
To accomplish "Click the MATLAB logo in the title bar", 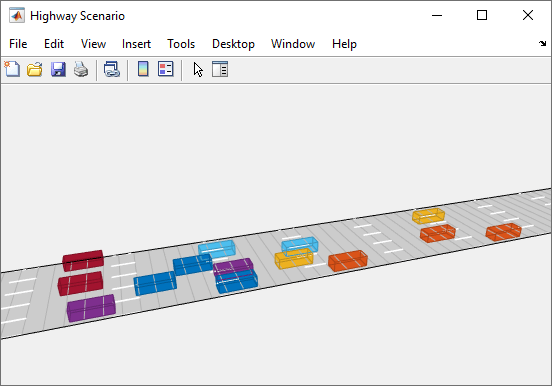I will tap(17, 15).
